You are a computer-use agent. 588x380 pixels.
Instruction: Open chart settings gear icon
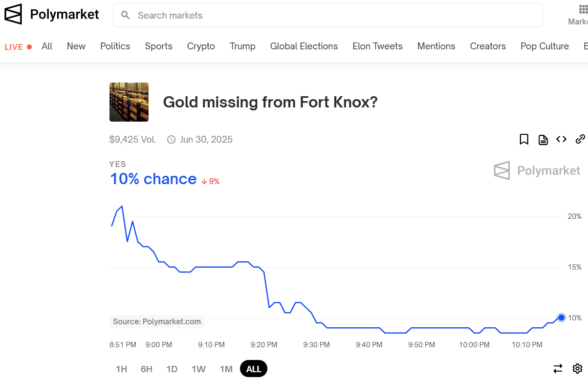577,369
